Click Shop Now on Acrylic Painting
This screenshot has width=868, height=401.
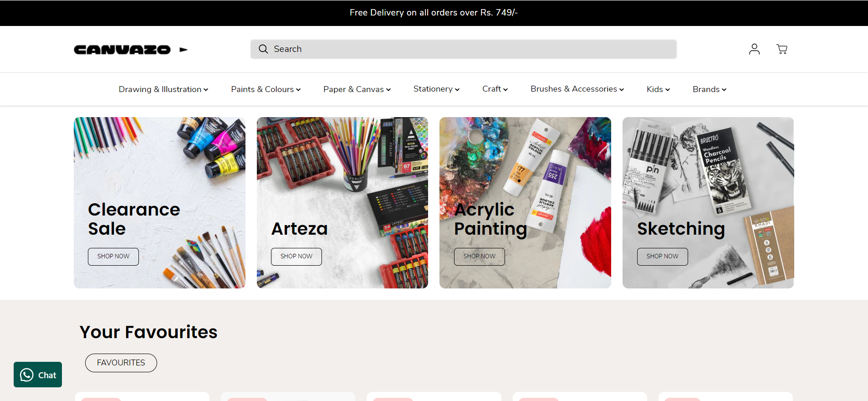click(480, 257)
